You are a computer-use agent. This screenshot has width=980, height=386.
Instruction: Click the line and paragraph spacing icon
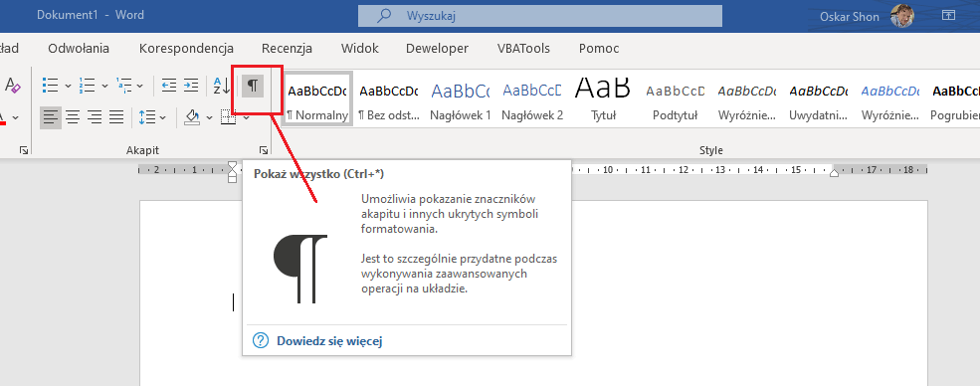pos(147,116)
